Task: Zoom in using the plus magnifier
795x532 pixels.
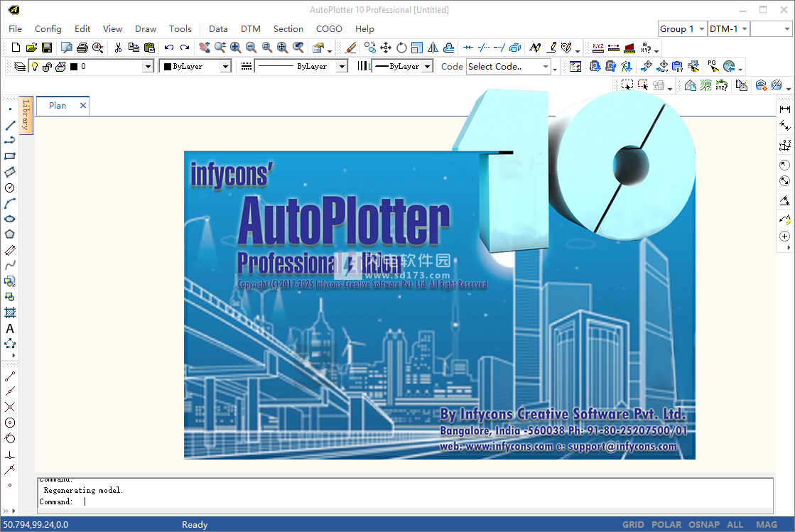Action: point(236,48)
